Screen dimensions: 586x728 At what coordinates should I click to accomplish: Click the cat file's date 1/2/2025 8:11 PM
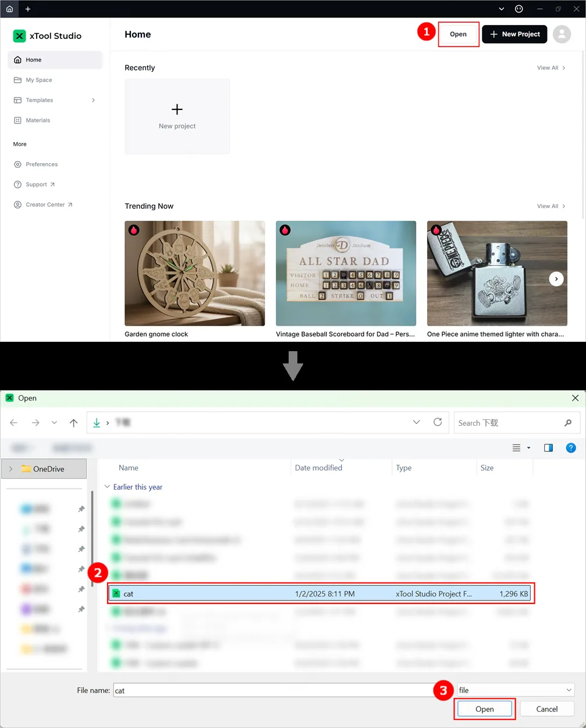[x=325, y=594]
